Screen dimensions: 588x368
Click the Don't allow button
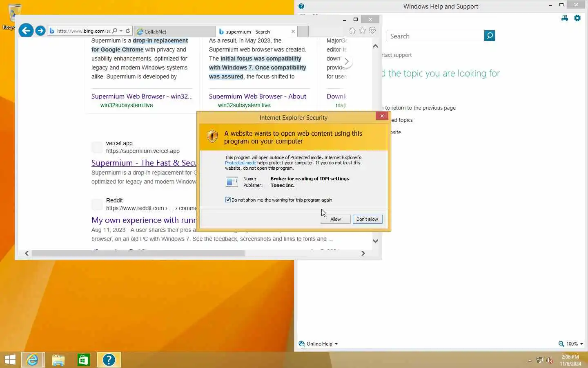click(367, 219)
